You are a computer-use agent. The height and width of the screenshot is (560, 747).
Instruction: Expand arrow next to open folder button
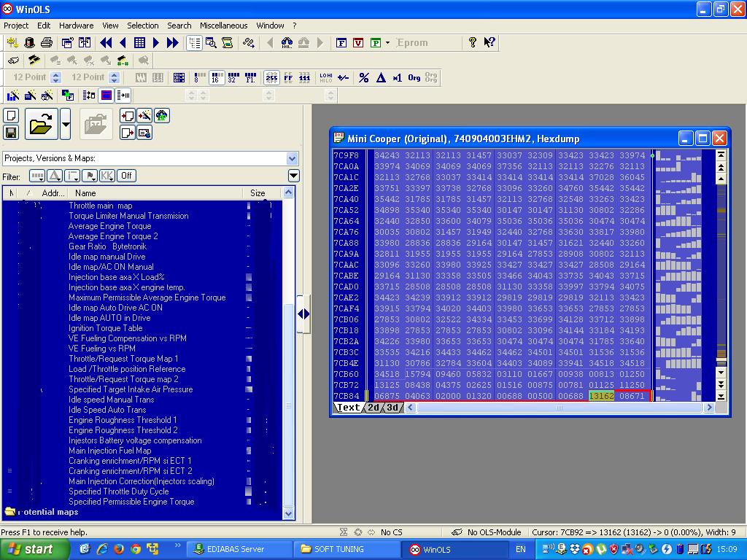click(x=66, y=124)
